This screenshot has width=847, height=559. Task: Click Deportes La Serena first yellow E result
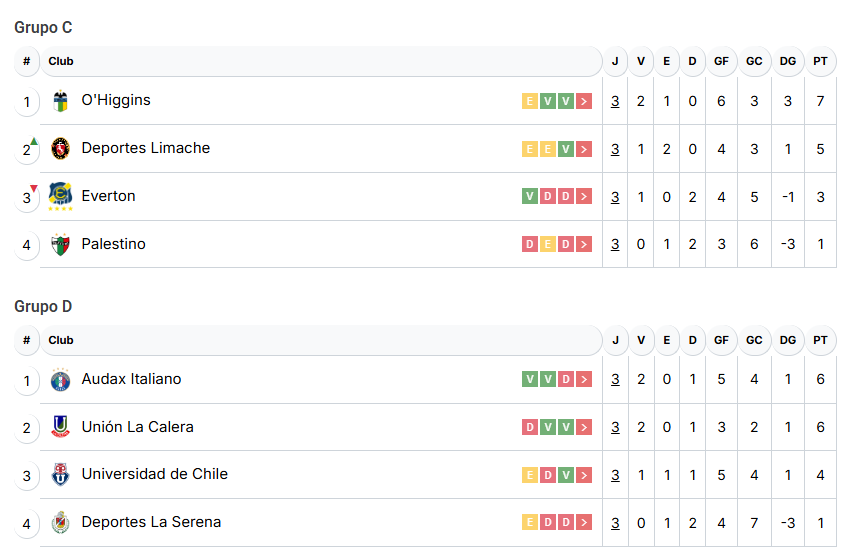coord(530,523)
